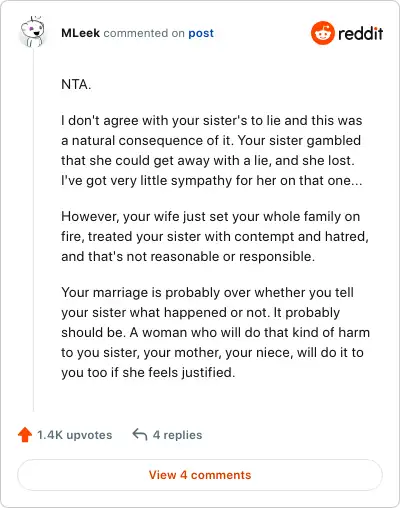Click the line "I've got very little sympathy"
The image size is (400, 508).
[212, 181]
